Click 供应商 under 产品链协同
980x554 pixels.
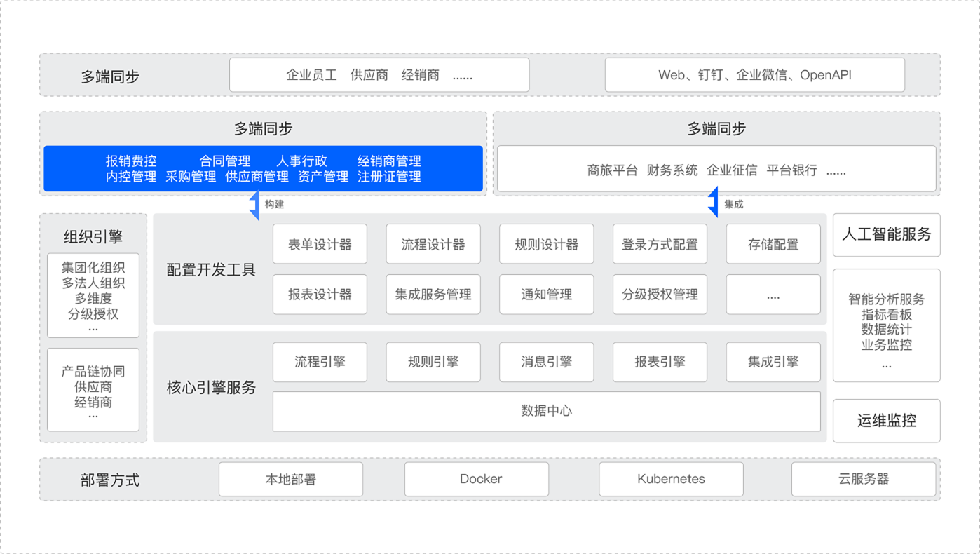point(93,387)
